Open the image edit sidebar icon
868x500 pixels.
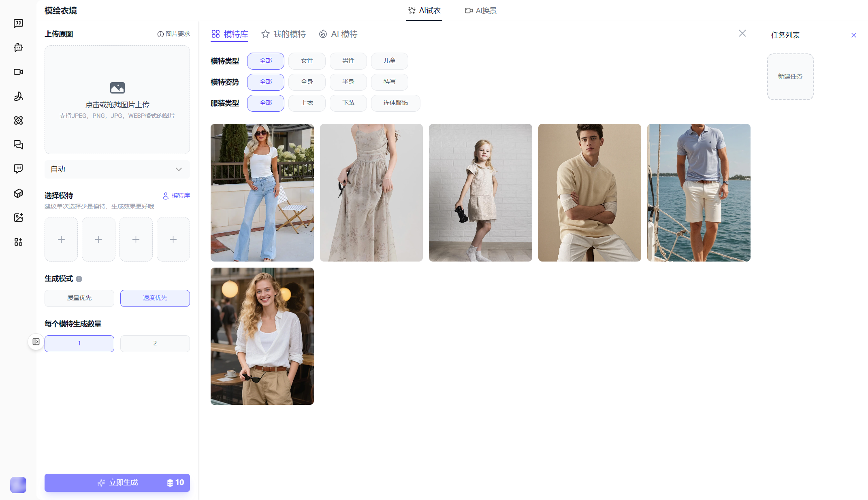[18, 217]
